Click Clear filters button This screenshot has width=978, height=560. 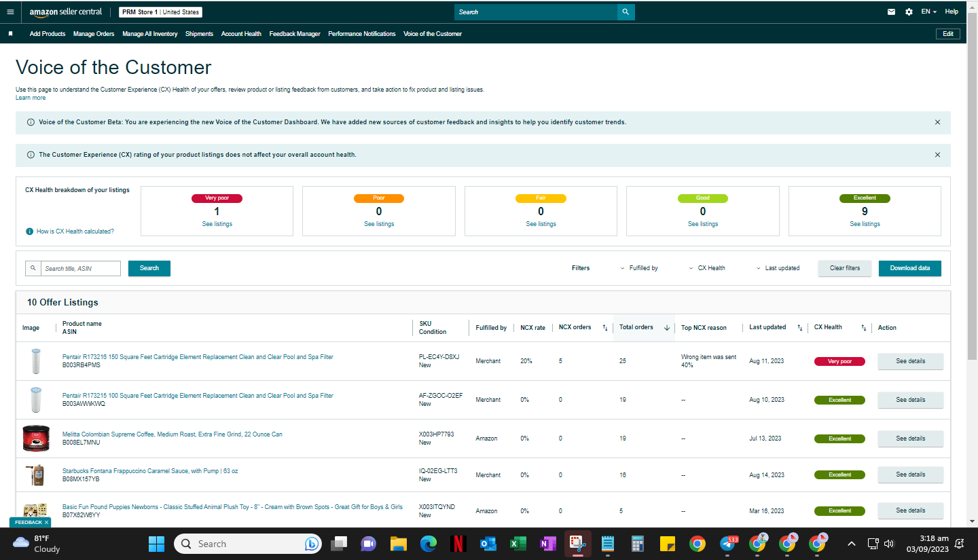[x=845, y=268]
